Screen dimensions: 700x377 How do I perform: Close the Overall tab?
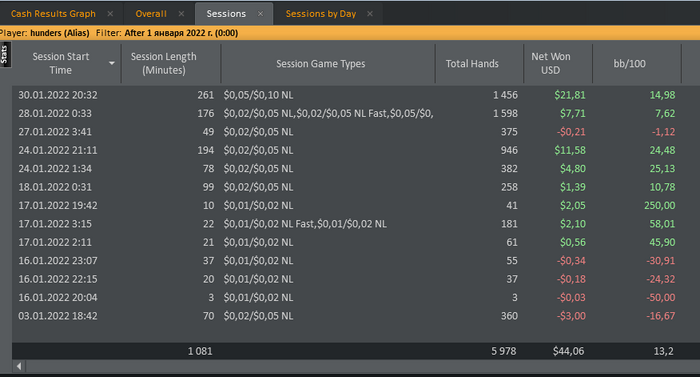181,14
